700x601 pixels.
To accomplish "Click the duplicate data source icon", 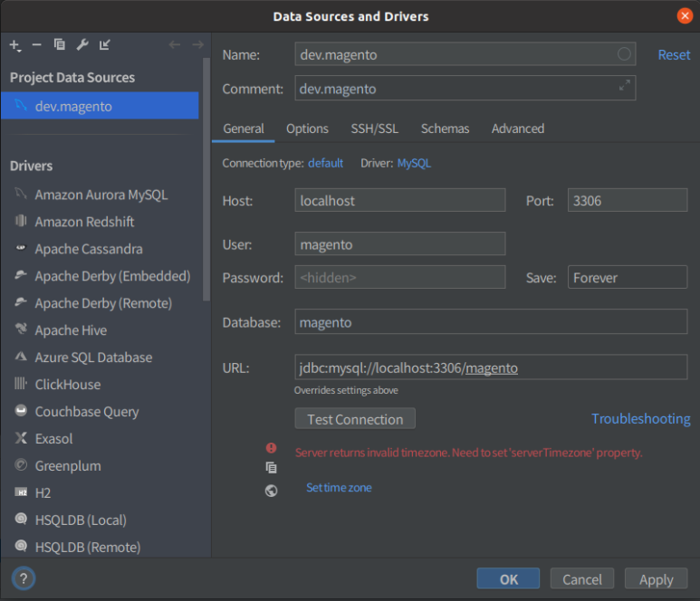I will [60, 44].
